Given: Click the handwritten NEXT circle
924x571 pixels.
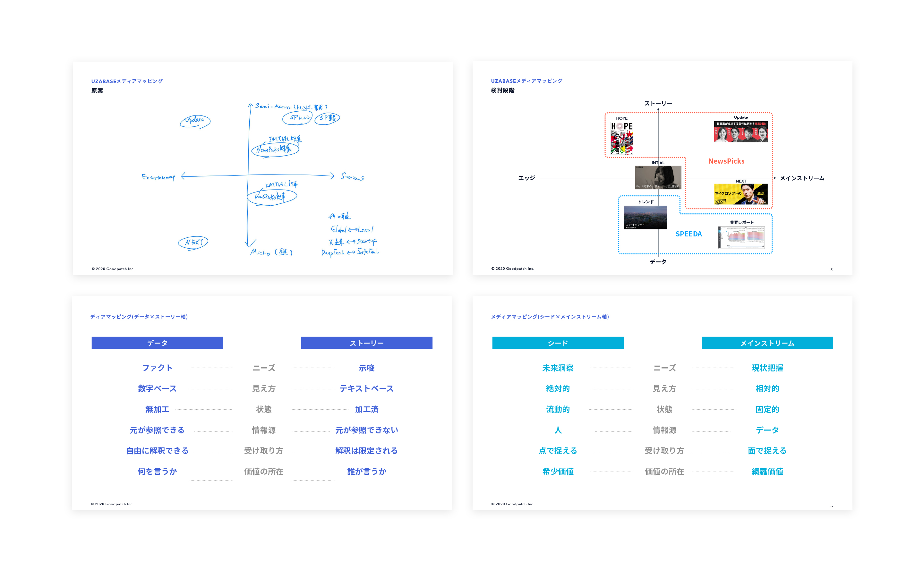Looking at the screenshot, I should click(193, 243).
